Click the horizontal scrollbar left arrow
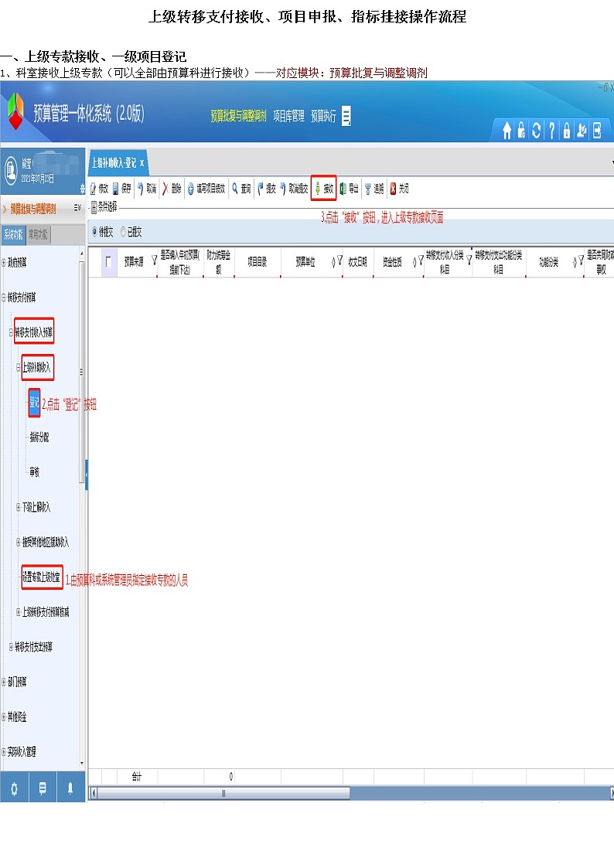This screenshot has height=868, width=614. pyautogui.click(x=94, y=793)
